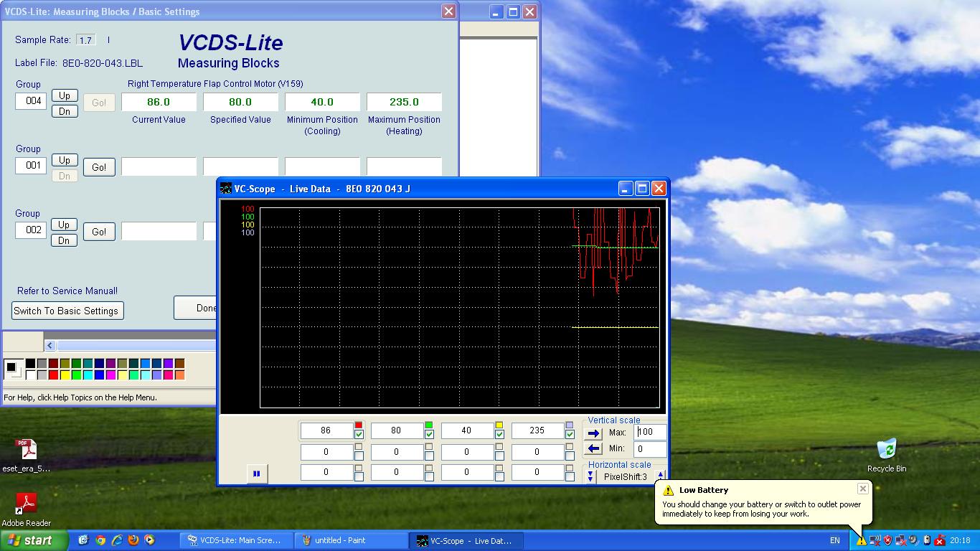
Task: Click the VC-Scope title bar icon
Action: pos(226,189)
